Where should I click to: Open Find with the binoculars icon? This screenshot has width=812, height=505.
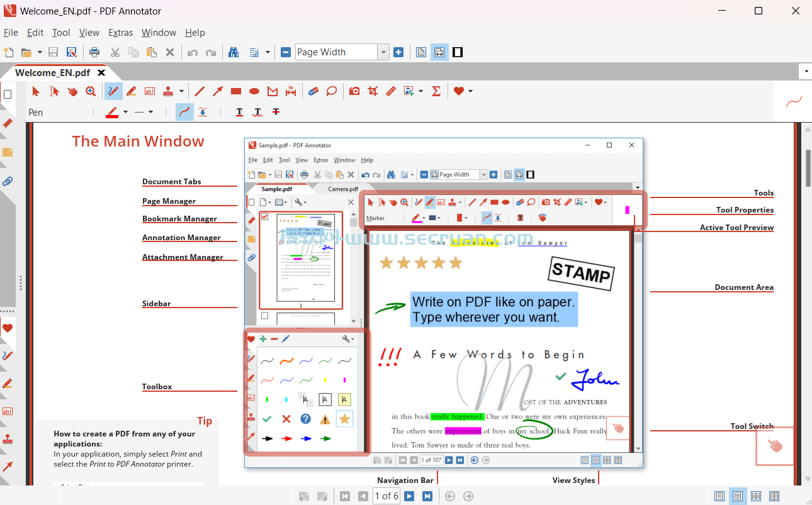point(234,52)
